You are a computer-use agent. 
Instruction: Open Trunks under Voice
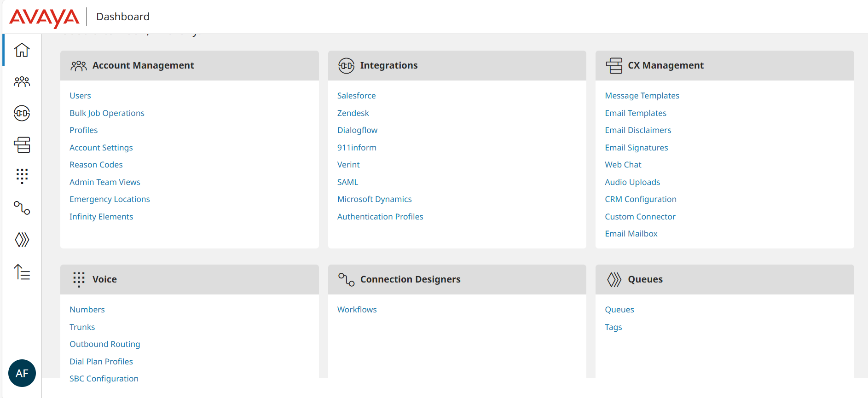pyautogui.click(x=82, y=327)
